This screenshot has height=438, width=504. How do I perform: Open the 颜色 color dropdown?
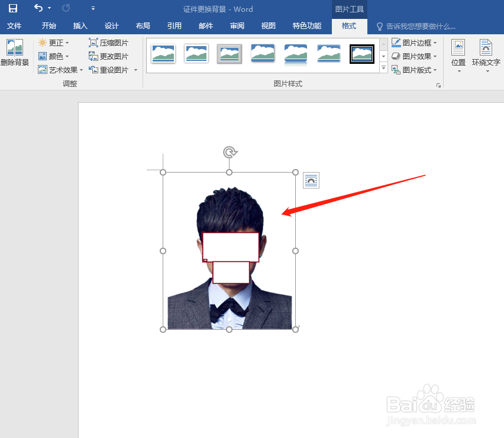tap(54, 56)
